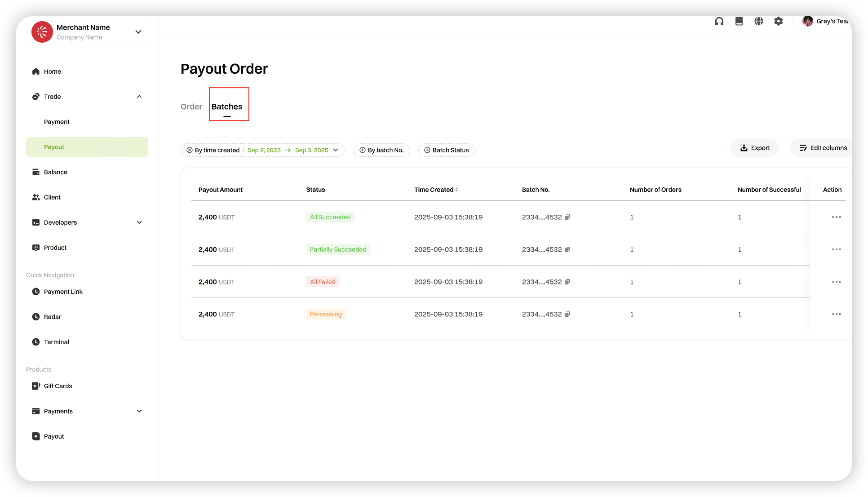The width and height of the screenshot is (868, 497).
Task: Clear the By time created filter
Action: point(190,150)
